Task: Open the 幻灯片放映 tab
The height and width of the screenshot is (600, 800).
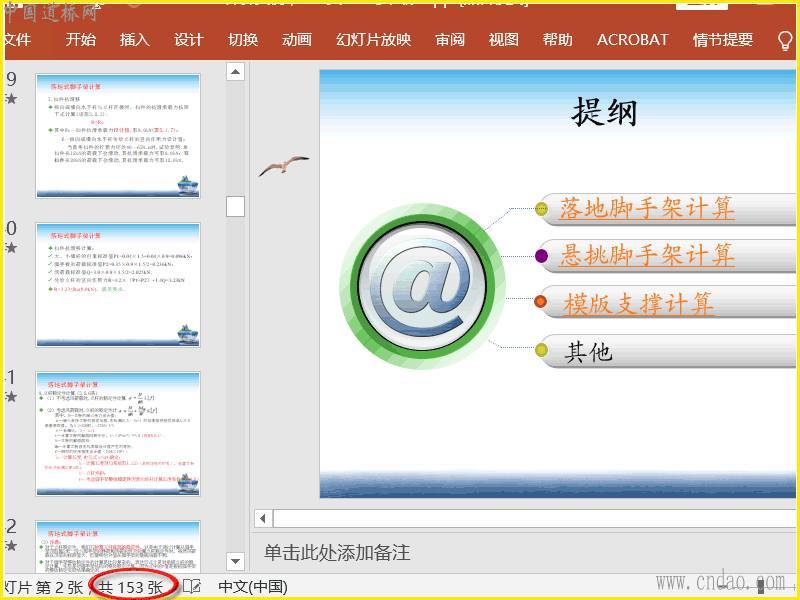Action: (x=373, y=39)
